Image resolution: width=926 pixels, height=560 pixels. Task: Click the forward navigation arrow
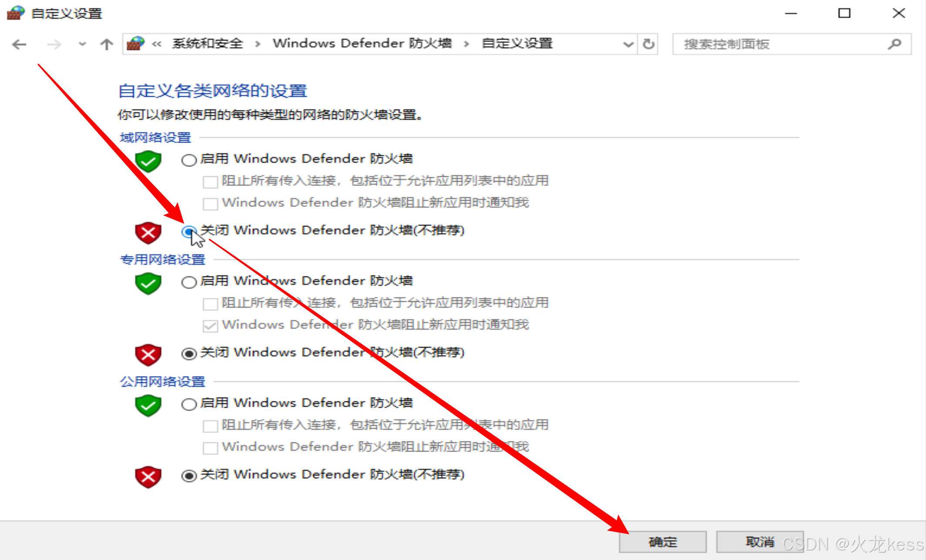pos(54,44)
